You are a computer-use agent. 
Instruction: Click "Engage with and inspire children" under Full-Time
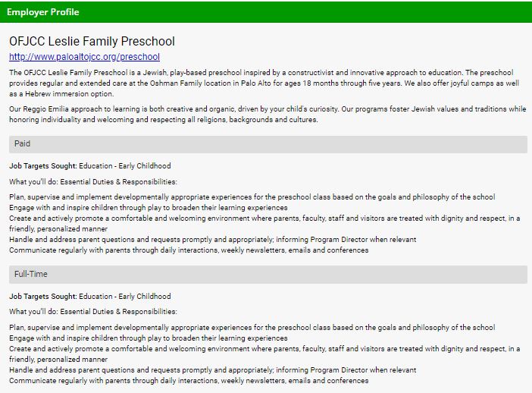click(149, 338)
